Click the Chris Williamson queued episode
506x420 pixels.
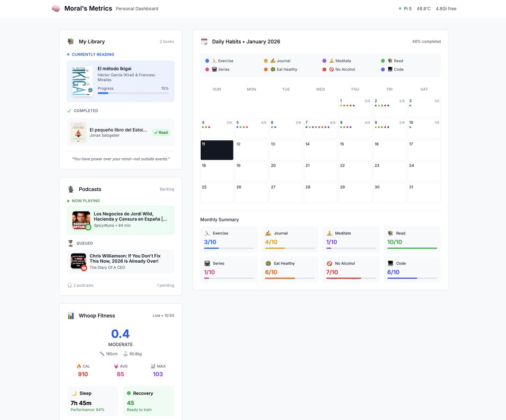(121, 262)
